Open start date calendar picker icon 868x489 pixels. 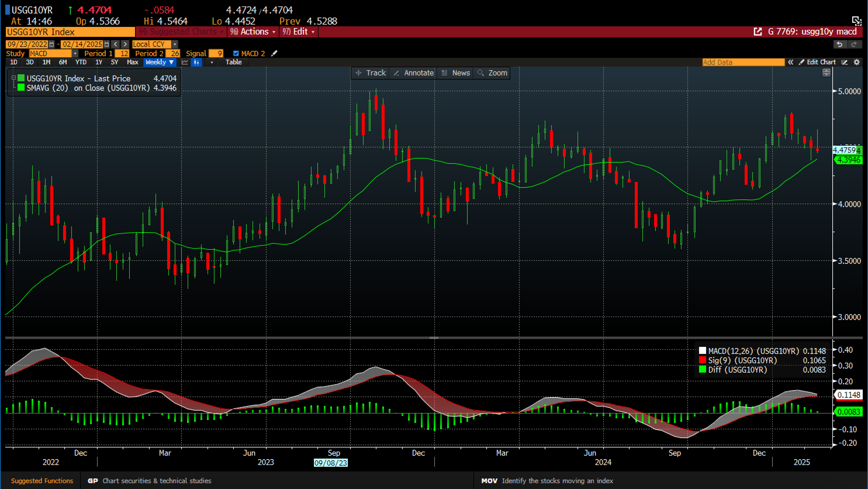(x=51, y=44)
